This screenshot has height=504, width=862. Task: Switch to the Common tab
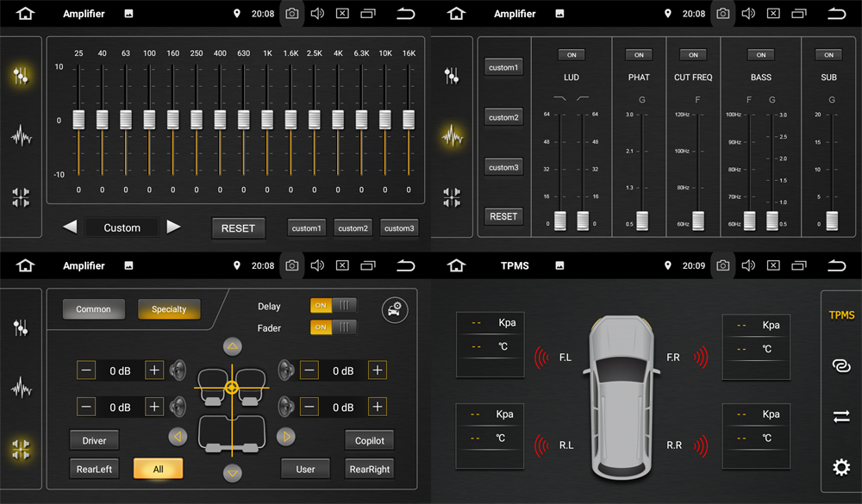(93, 309)
